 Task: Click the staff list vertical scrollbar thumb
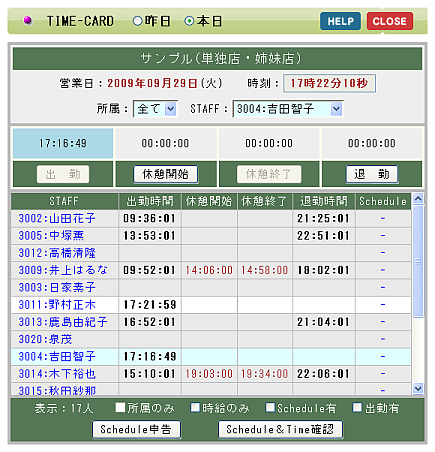coord(418,262)
